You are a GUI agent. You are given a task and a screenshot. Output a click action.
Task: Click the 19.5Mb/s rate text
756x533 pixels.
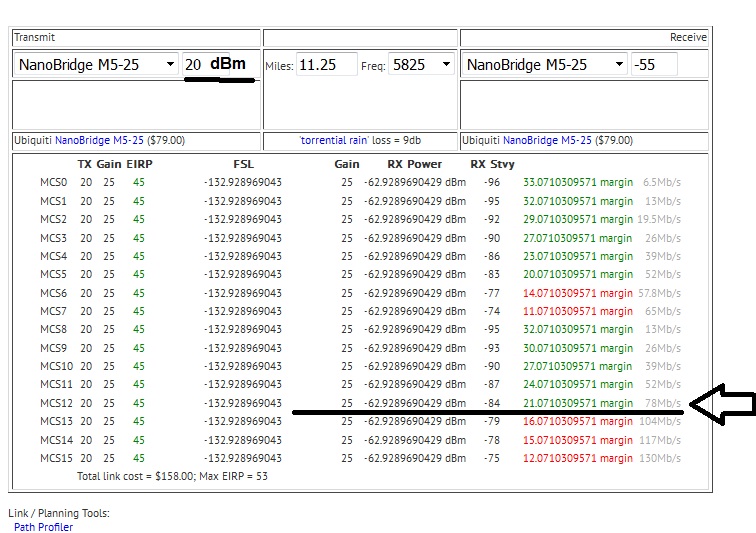pyautogui.click(x=659, y=219)
